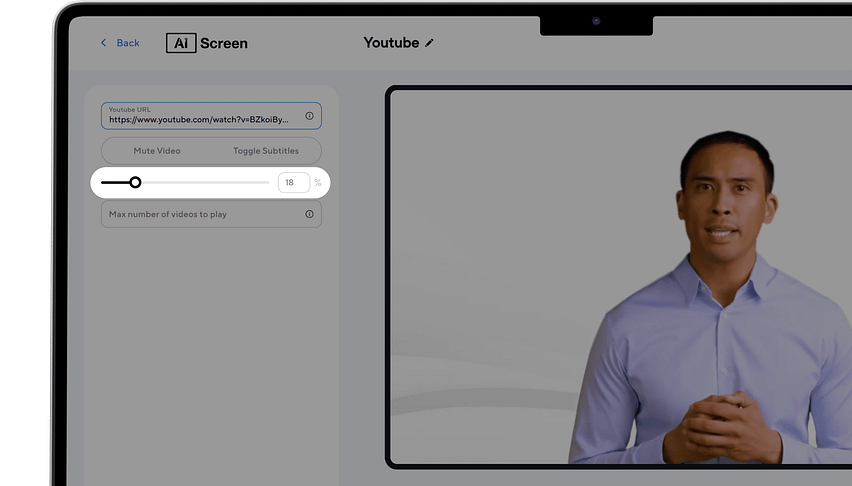
Task: Focus Max number of videos to play field
Action: 211,214
